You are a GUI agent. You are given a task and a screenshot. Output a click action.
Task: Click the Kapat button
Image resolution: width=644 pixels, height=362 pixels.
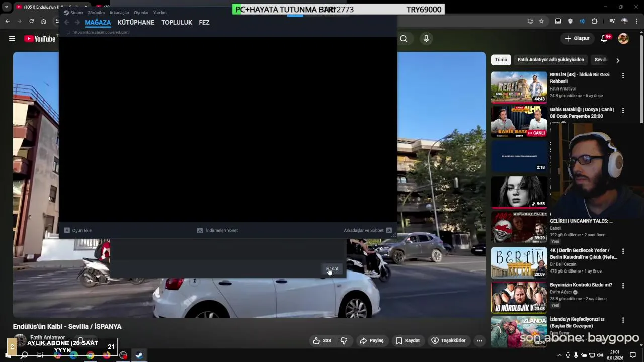coord(332,269)
